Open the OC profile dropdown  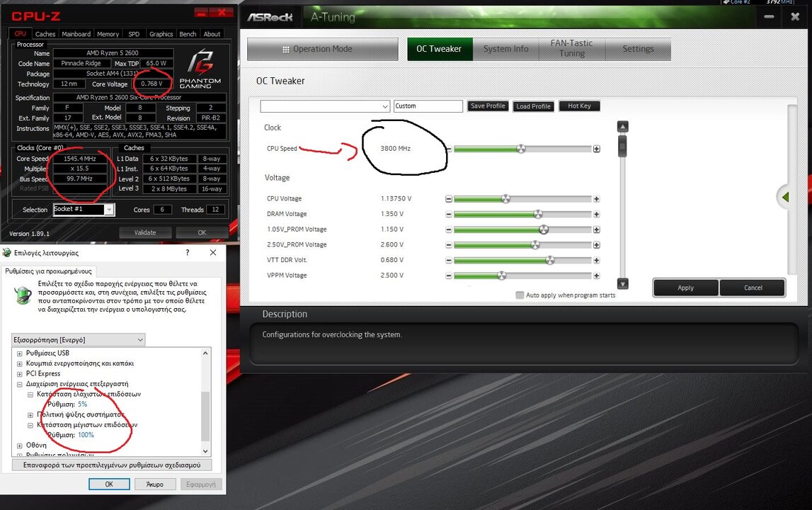[x=385, y=106]
